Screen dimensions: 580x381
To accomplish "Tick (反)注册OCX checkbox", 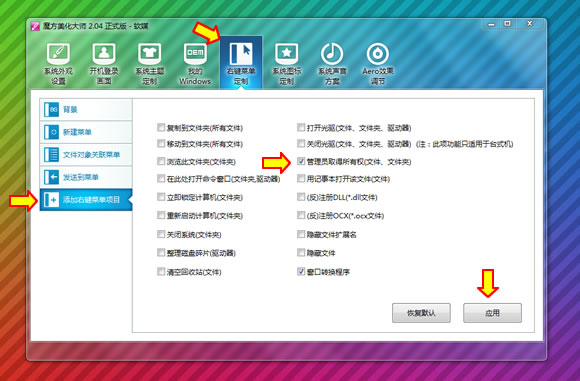I will click(301, 215).
